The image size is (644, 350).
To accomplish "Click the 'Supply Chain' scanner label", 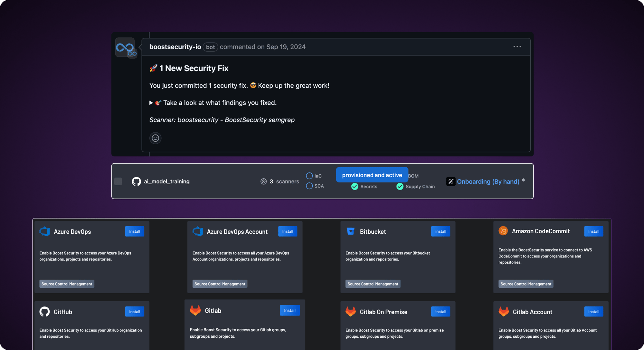I will click(x=420, y=187).
